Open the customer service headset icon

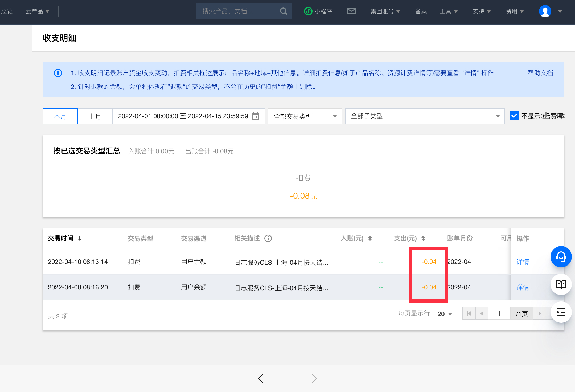pyautogui.click(x=561, y=257)
